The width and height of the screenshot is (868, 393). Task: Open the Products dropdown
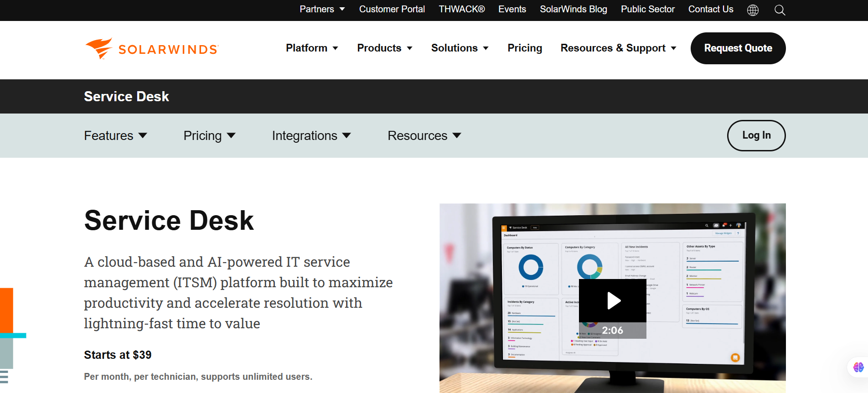point(384,48)
